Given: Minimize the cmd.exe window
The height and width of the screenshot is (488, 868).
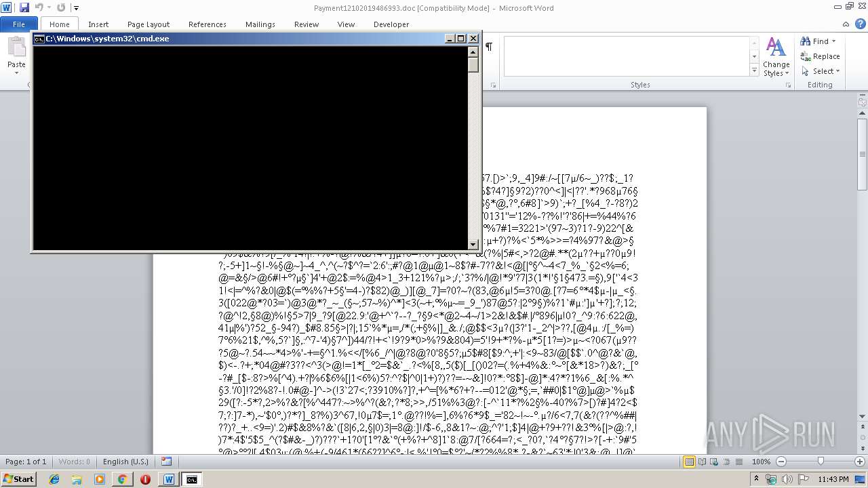Looking at the screenshot, I should (x=449, y=39).
